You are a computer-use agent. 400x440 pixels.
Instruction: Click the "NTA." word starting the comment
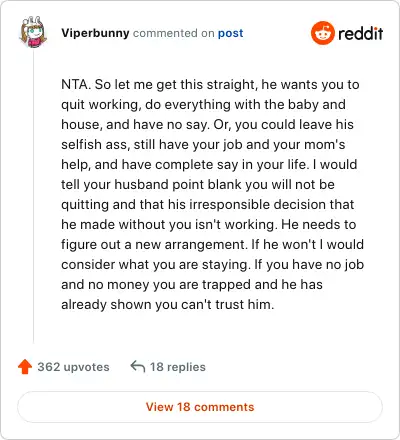point(76,84)
